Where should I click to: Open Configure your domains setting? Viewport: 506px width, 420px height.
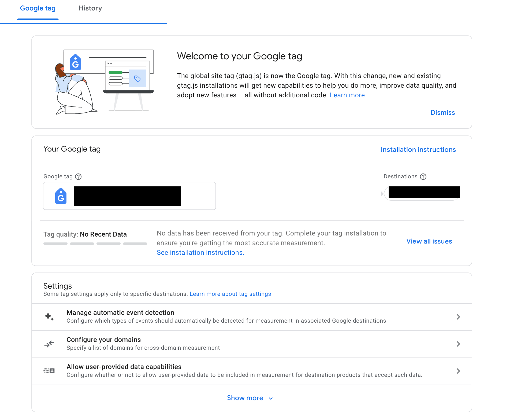pos(252,344)
